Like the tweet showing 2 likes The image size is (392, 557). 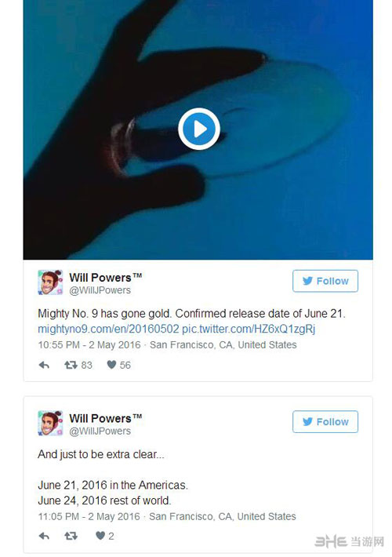click(100, 535)
